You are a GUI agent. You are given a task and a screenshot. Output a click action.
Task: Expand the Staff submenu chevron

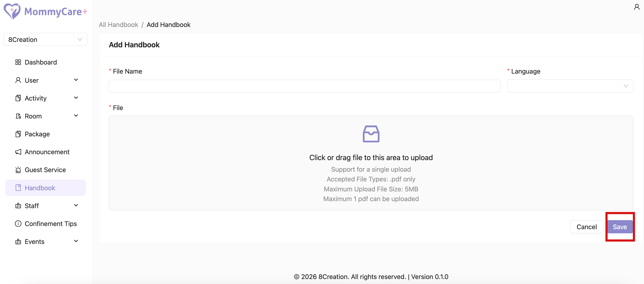tap(76, 205)
